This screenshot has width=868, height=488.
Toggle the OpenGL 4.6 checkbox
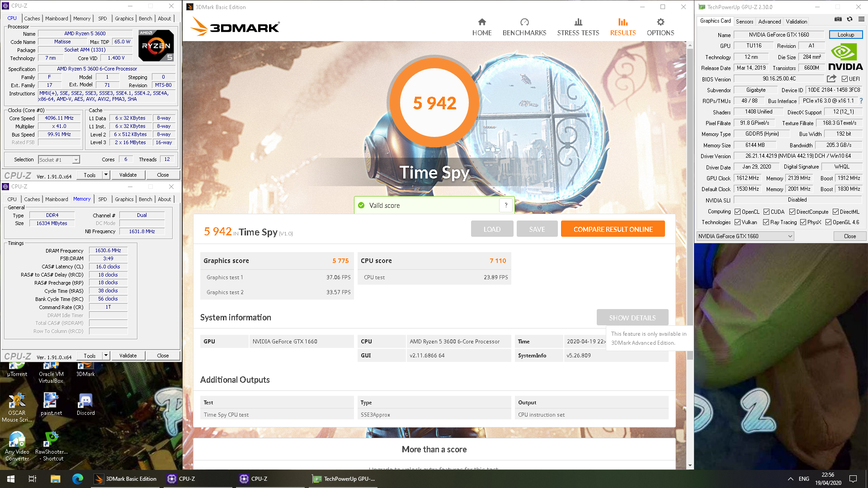tap(828, 222)
